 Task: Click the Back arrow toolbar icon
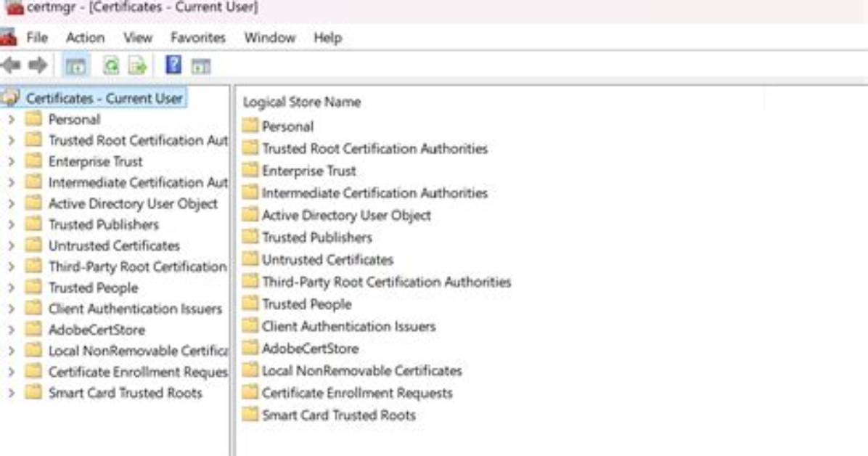(x=11, y=65)
